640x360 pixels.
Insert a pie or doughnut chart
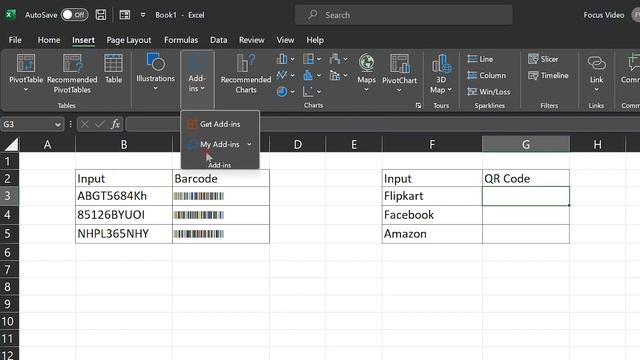click(285, 92)
